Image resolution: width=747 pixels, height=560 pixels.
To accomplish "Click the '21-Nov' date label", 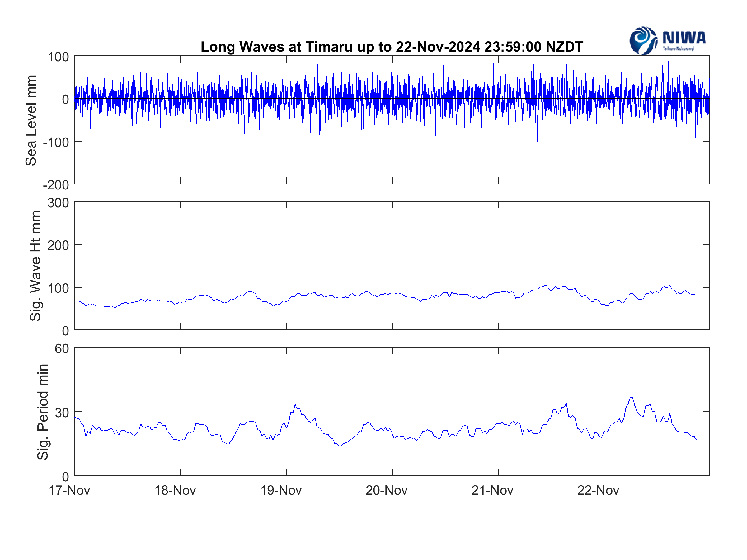I will point(492,490).
